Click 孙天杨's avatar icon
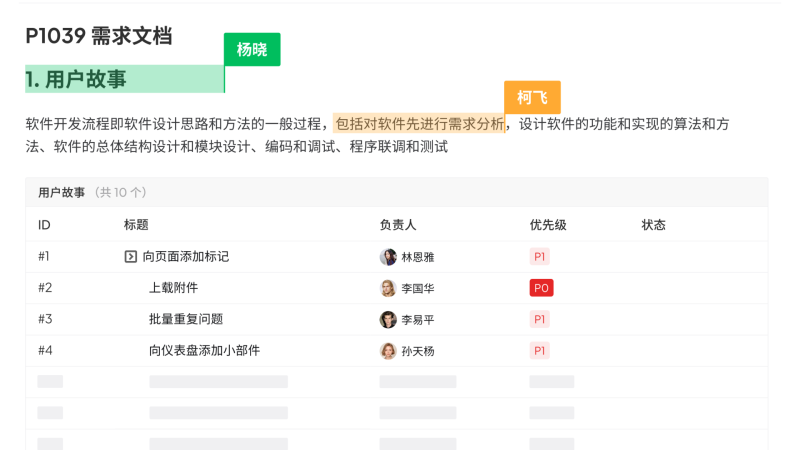This screenshot has width=800, height=450. [388, 351]
